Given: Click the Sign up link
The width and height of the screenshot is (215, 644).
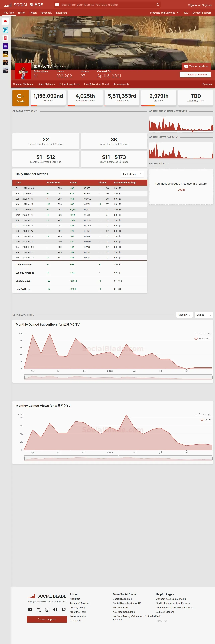Looking at the screenshot, I should pos(207,5).
